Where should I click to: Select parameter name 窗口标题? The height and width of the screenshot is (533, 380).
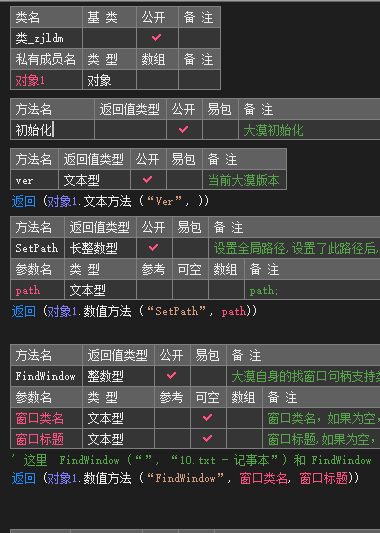tap(47, 439)
